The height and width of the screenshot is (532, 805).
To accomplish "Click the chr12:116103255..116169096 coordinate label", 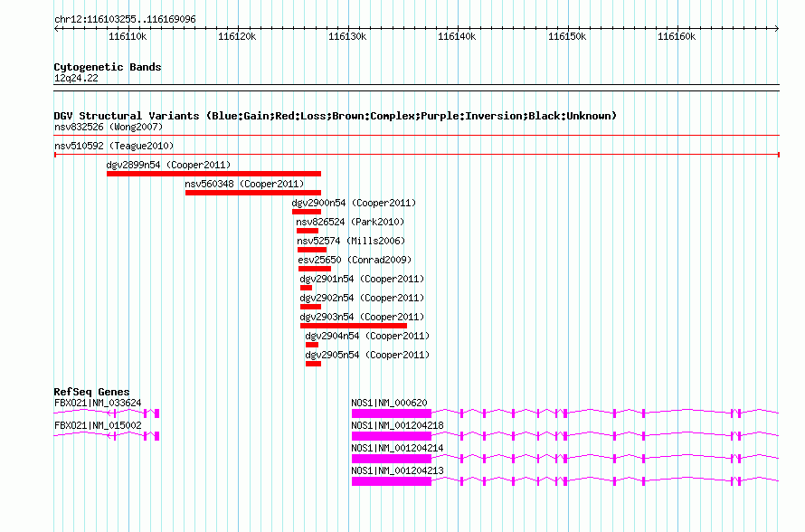I will 125,20.
